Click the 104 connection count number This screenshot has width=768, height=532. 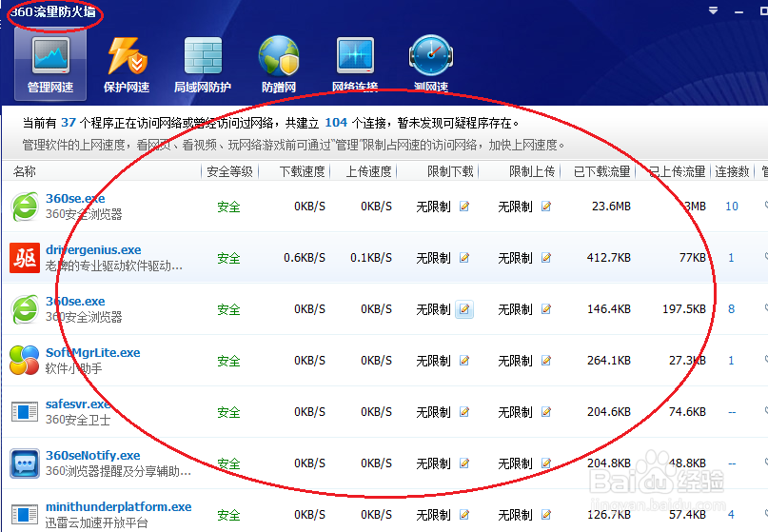coord(336,123)
